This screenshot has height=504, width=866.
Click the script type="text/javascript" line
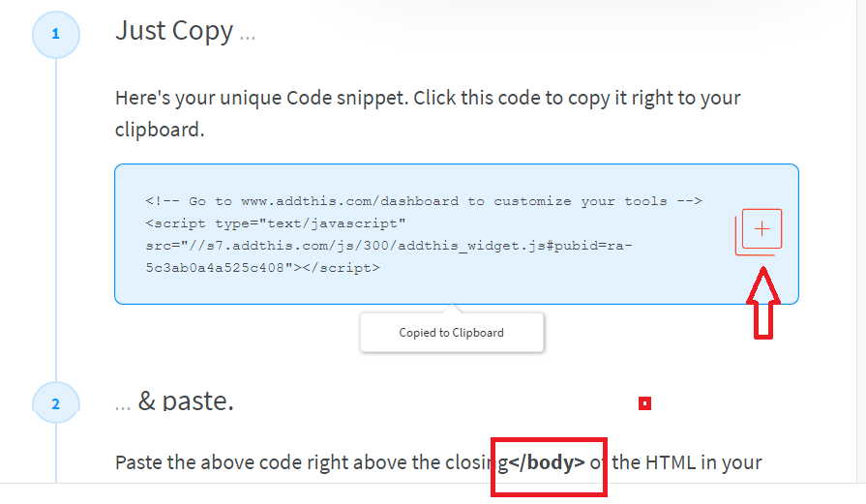click(x=276, y=223)
